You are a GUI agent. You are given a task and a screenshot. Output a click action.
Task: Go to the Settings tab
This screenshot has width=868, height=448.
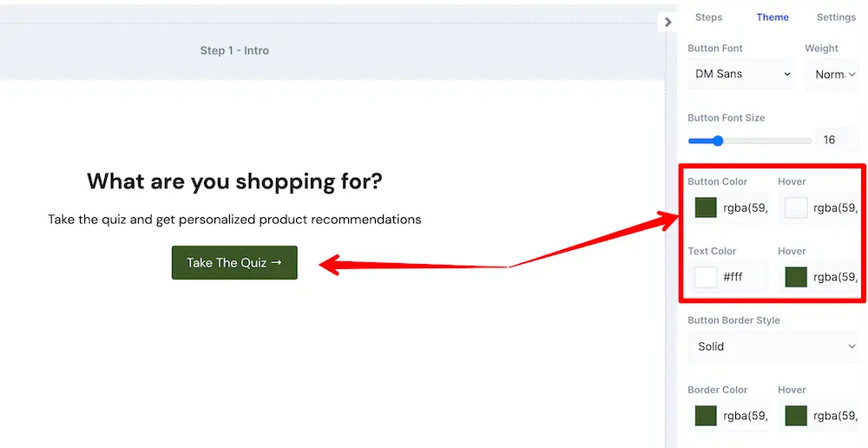tap(836, 17)
